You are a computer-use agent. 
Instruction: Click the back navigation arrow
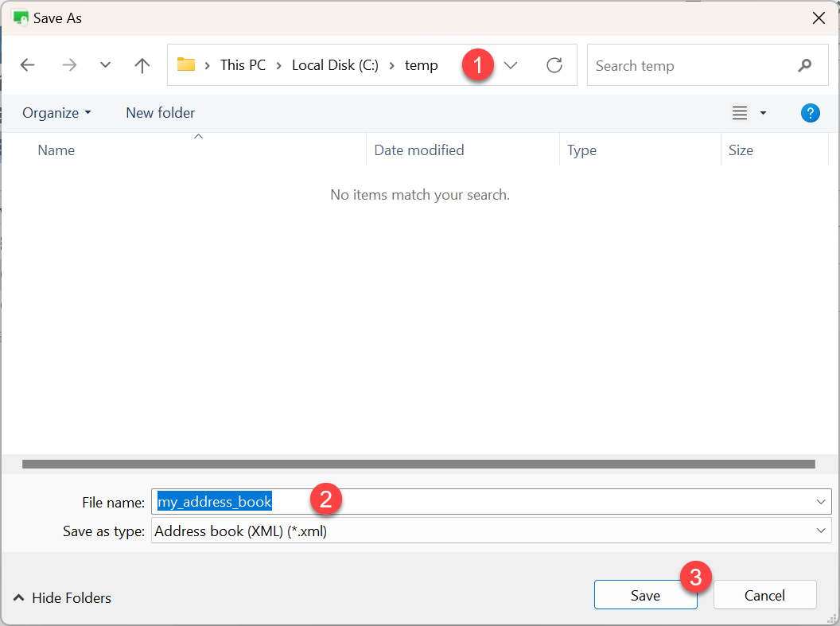(x=27, y=65)
